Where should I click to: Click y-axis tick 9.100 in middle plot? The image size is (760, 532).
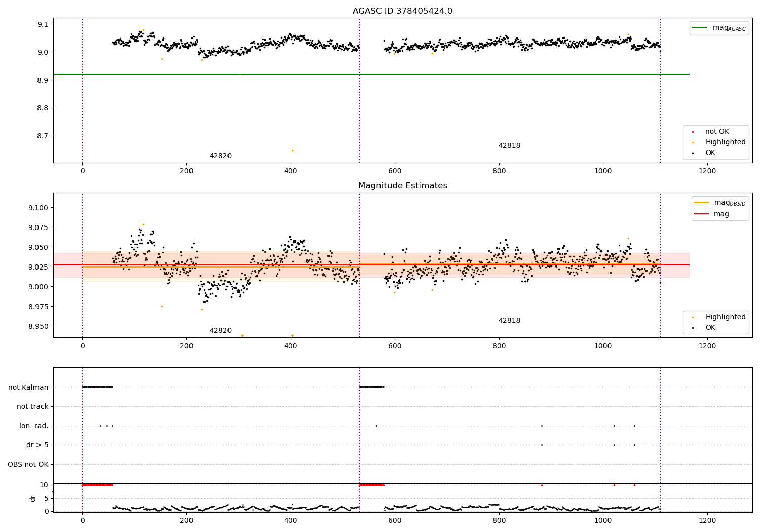click(x=40, y=208)
